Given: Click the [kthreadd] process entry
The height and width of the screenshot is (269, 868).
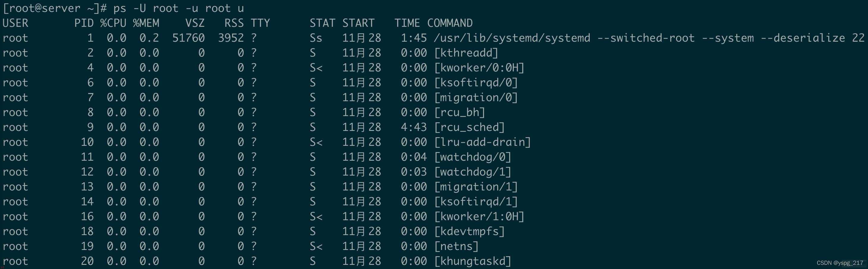Looking at the screenshot, I should tap(466, 53).
